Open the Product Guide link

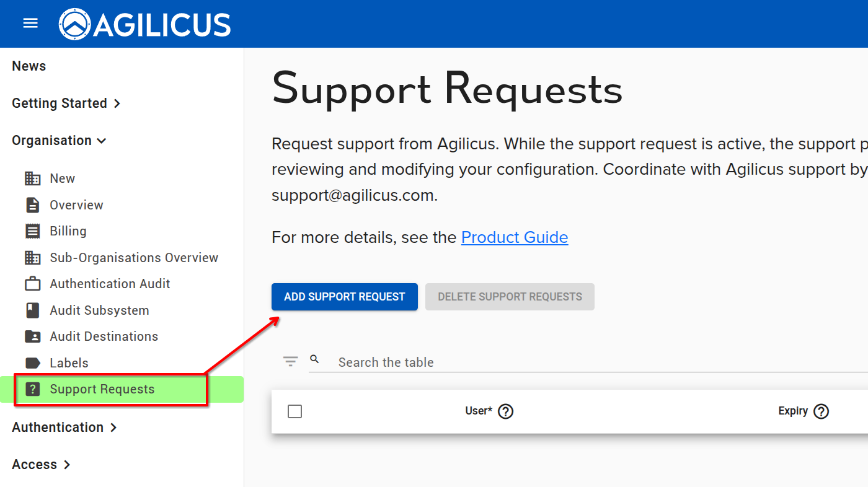(x=515, y=237)
